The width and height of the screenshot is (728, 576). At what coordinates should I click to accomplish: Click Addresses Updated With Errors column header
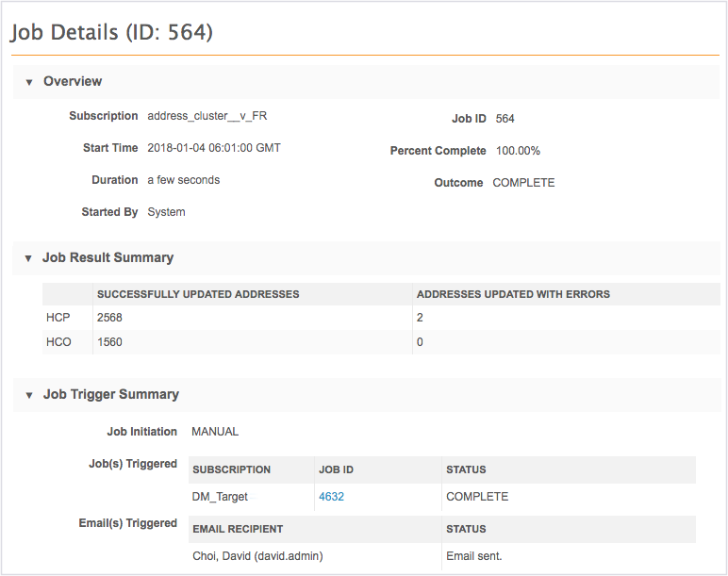click(x=513, y=294)
